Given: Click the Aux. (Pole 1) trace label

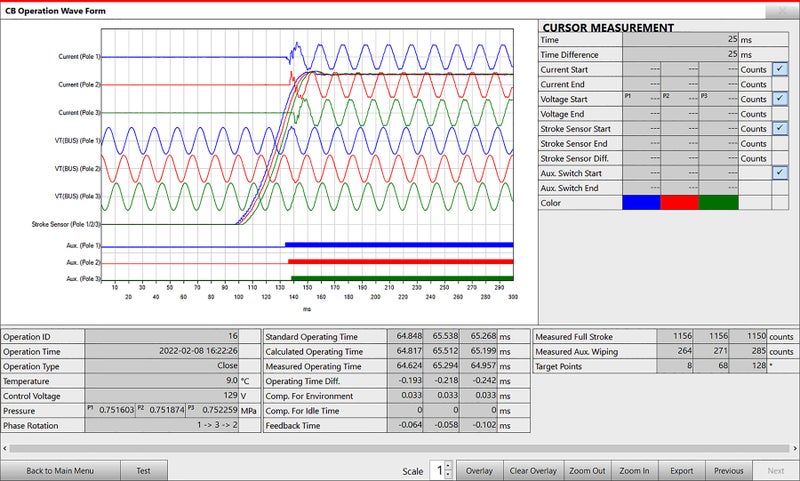Looking at the screenshot, I should 83,245.
